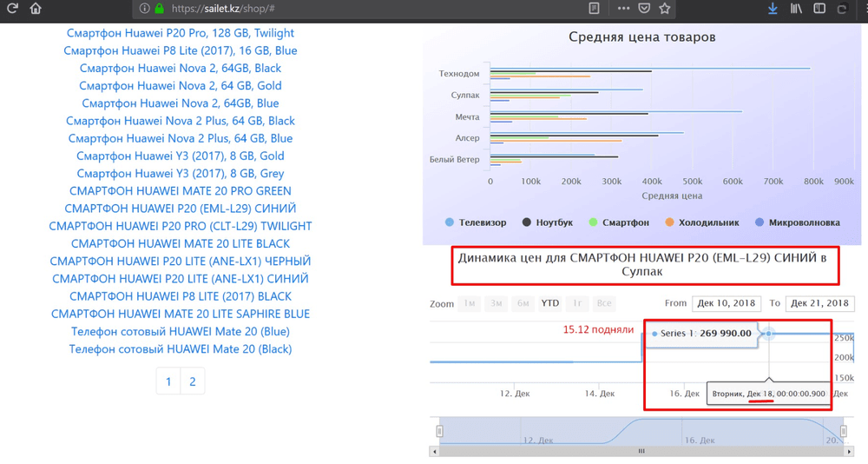868x464 pixels.
Task: Open Смартфон Huawei P20 Pro, 128 GB, Twilight
Action: point(181,33)
